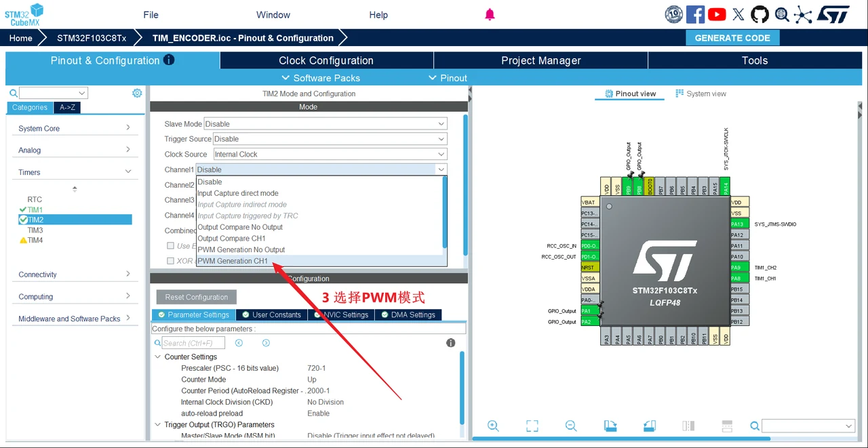Click the Facebook icon in header
This screenshot has width=868, height=448.
(695, 14)
